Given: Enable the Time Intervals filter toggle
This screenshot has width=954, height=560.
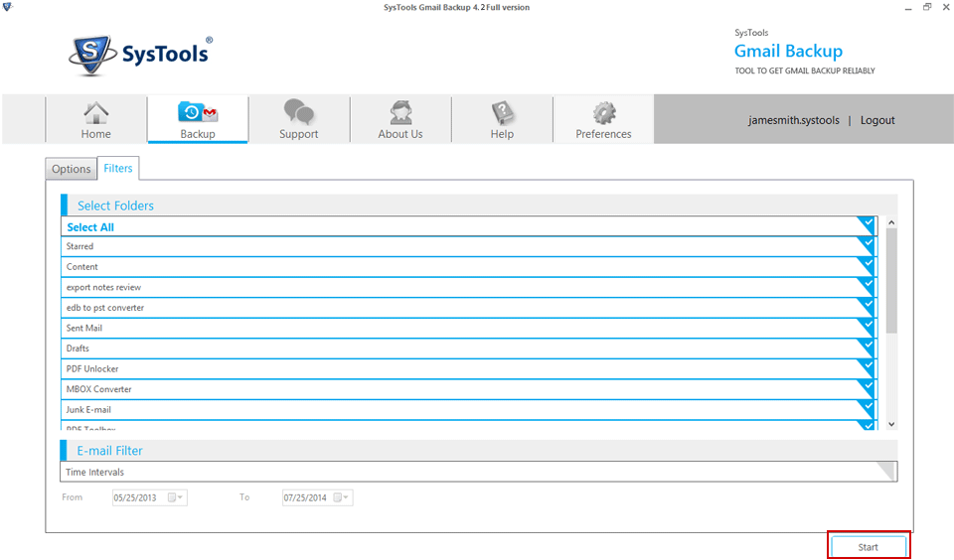Looking at the screenshot, I should point(886,471).
